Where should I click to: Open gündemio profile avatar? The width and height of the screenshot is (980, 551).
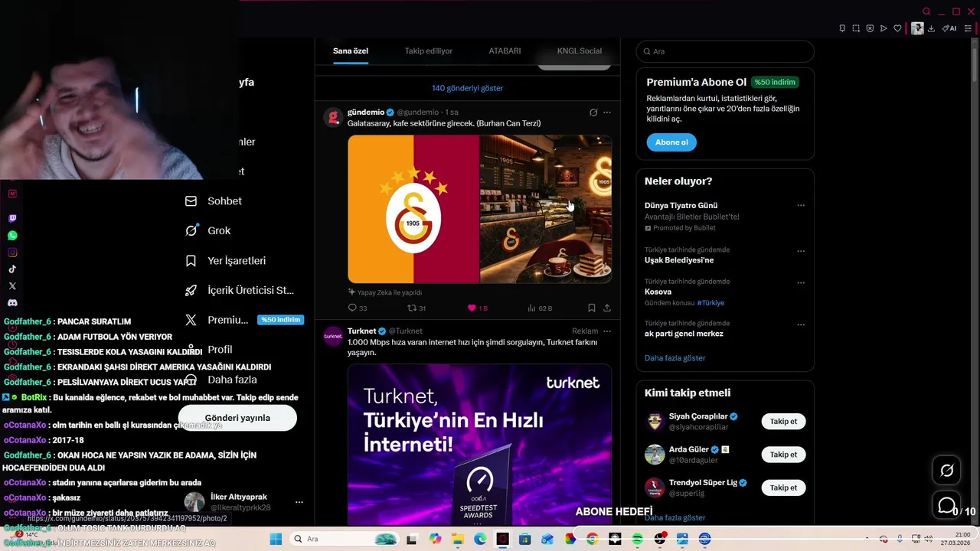pos(333,117)
